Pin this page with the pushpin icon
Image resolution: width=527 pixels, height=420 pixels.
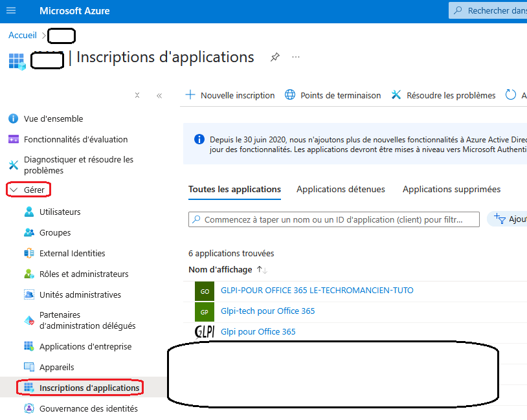[275, 57]
